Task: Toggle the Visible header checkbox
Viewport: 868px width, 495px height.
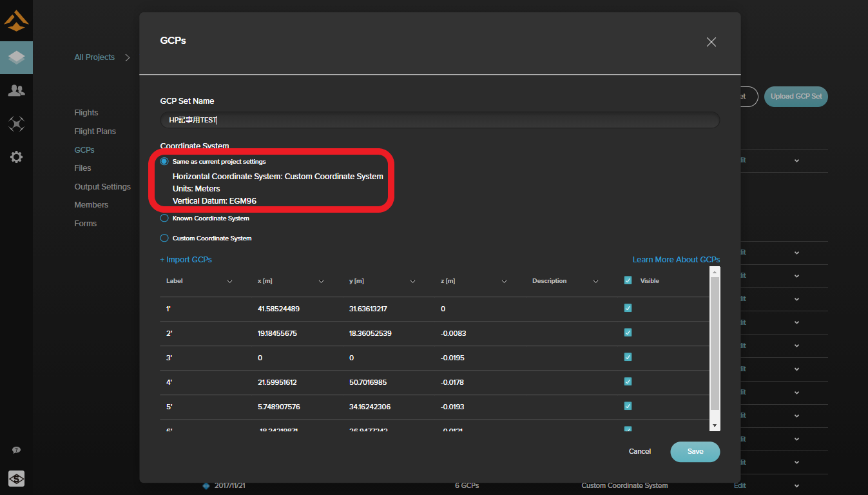Action: coord(628,280)
